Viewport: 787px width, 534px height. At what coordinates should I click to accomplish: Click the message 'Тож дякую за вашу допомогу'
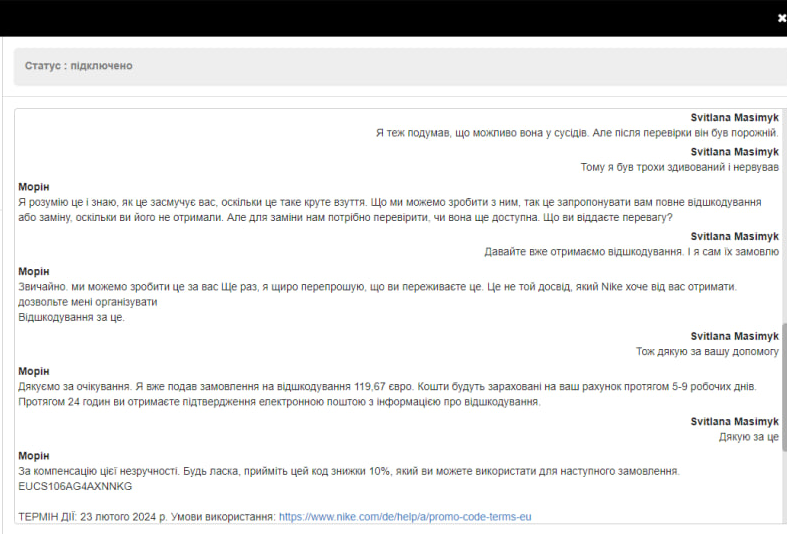(x=707, y=351)
